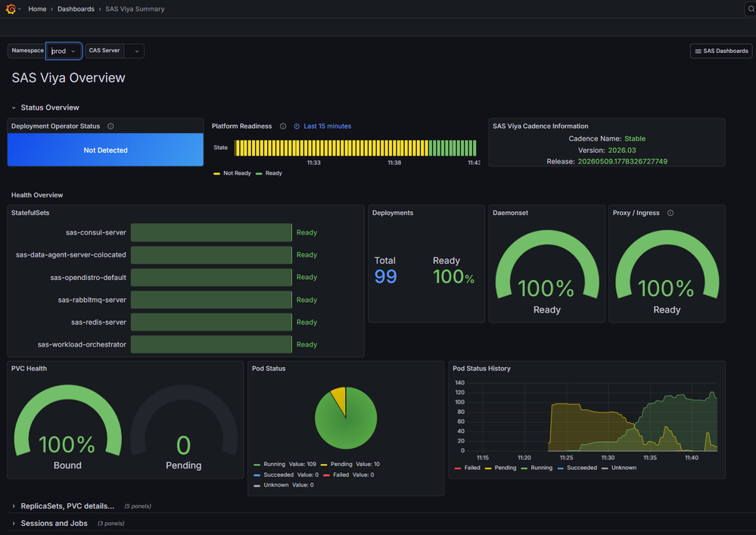Click the sas-workload-orchestrator label
Viewport: 756px width, 535px height.
pyautogui.click(x=82, y=344)
